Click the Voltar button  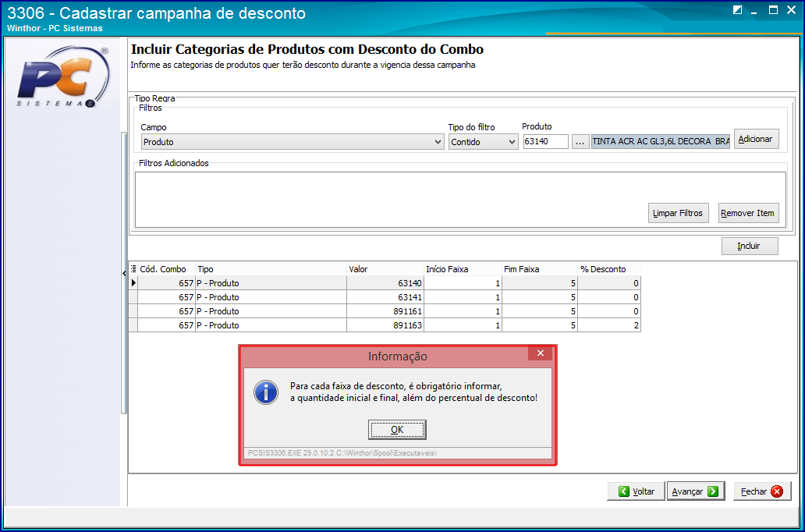coord(636,491)
